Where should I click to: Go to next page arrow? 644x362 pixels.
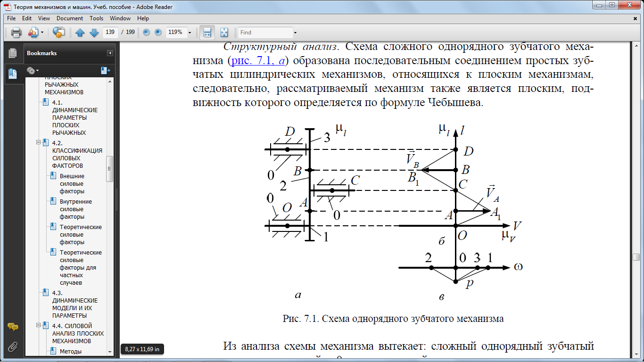point(94,33)
